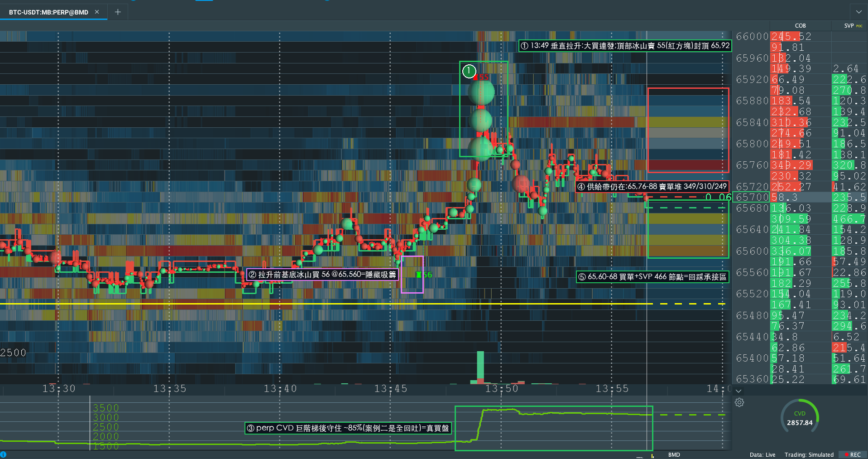
Task: Click SVP volume value 466.7
Action: point(849,219)
